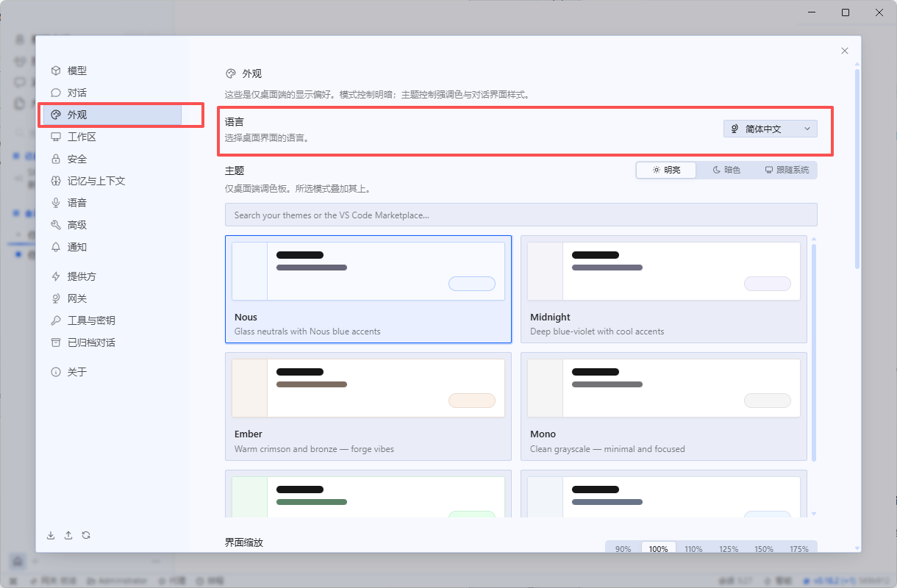This screenshot has height=588, width=897.
Task: Open the 语音 microphone settings
Action: point(56,203)
